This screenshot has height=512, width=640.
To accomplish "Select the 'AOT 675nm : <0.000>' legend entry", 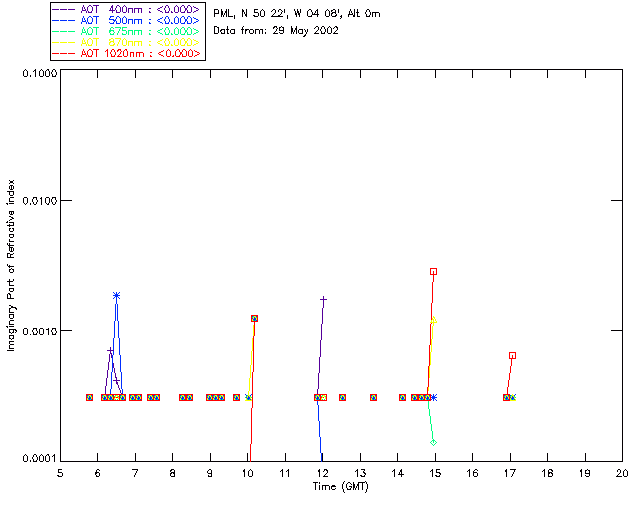I will (140, 31).
